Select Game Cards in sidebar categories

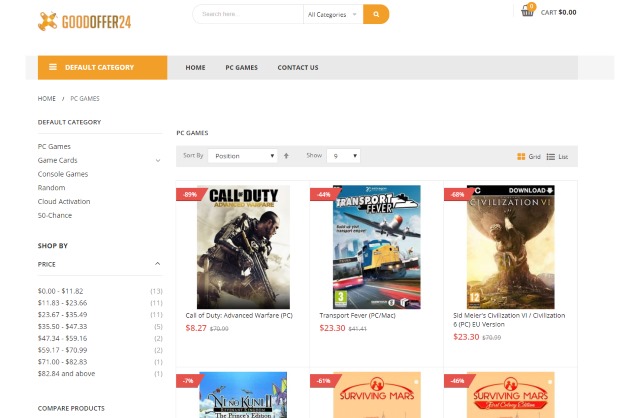click(58, 160)
